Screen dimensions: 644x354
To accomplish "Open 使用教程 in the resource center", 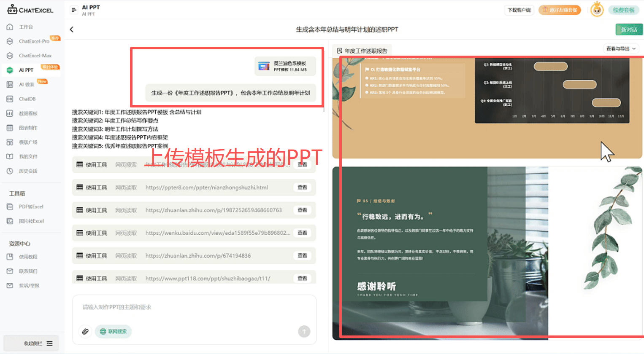I will [x=28, y=257].
